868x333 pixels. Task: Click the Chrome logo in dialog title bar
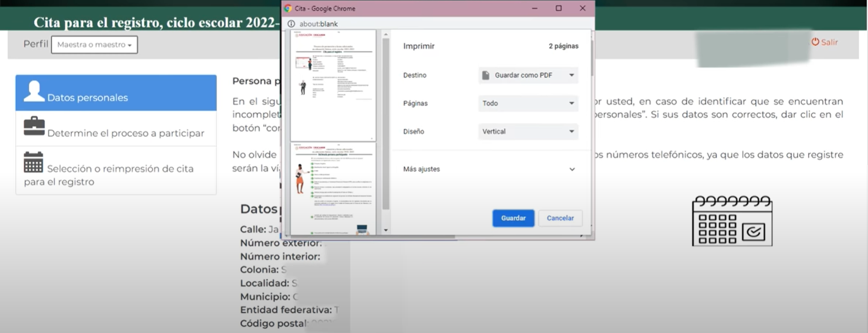(288, 8)
